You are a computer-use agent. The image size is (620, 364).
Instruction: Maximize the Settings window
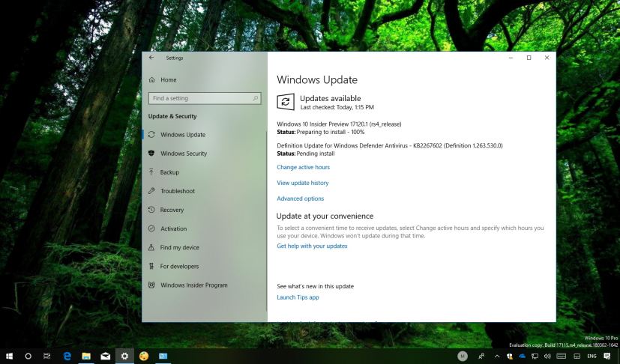[x=529, y=58]
